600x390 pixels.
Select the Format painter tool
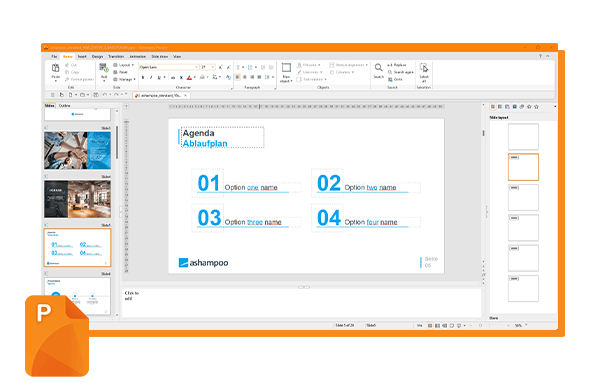(79, 79)
